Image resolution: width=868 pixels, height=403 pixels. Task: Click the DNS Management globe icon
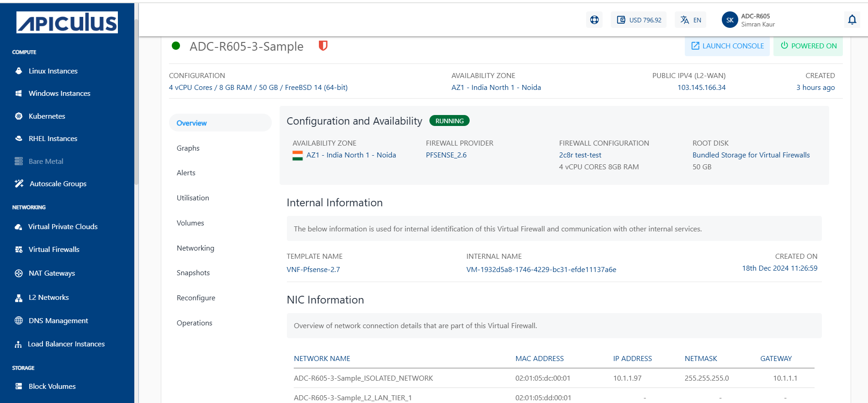19,320
